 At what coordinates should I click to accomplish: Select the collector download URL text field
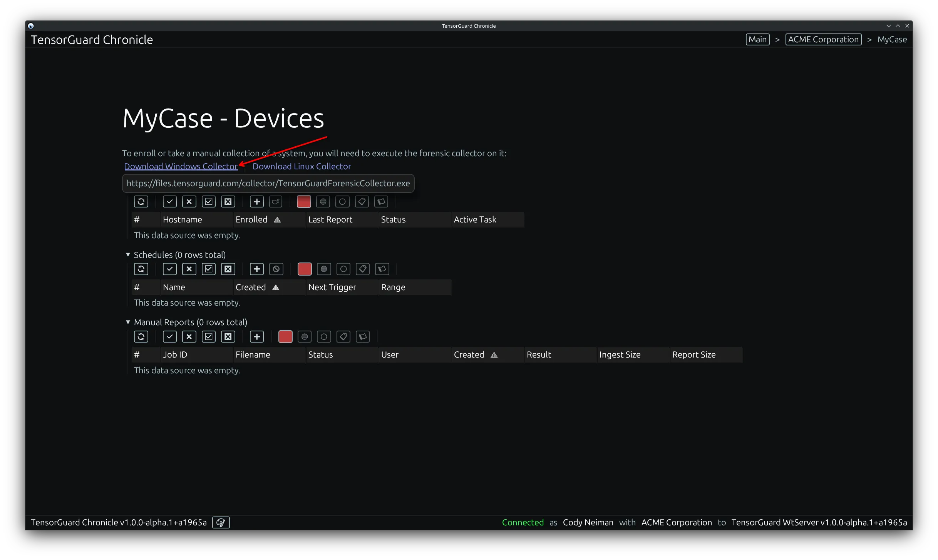click(268, 183)
